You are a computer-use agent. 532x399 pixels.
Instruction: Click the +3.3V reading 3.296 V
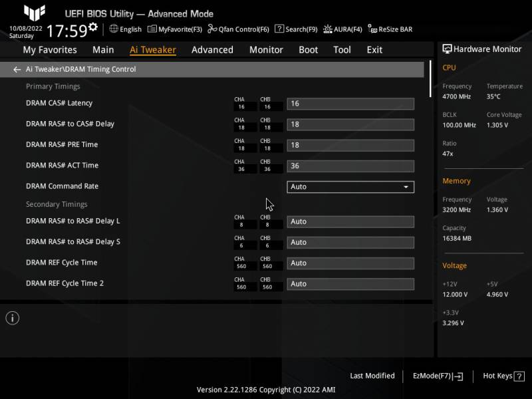pos(453,323)
